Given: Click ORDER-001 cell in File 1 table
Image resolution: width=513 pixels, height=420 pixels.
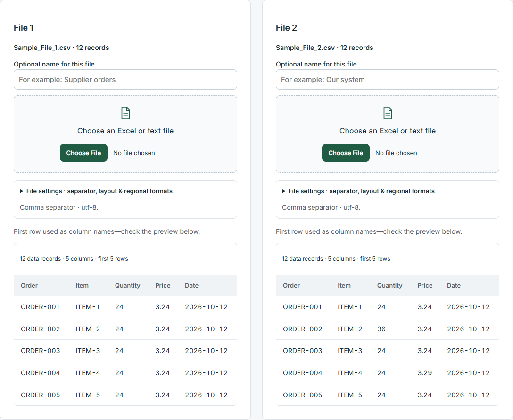Looking at the screenshot, I should [40, 307].
